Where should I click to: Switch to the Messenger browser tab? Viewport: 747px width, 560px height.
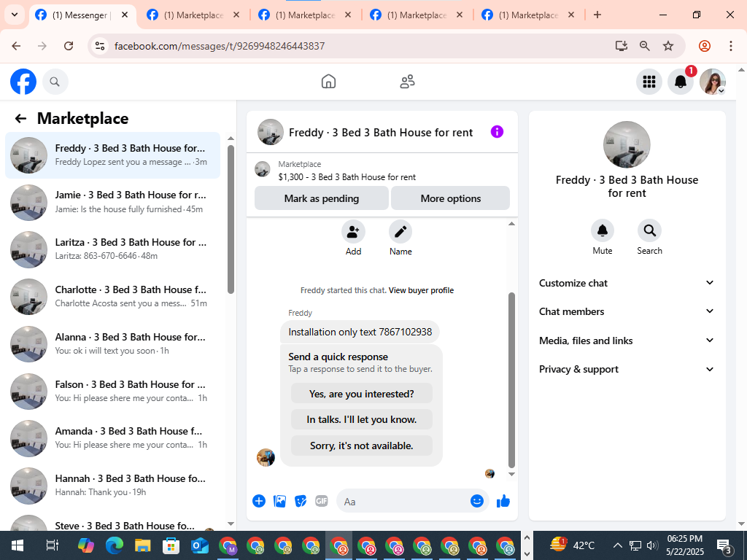83,15
